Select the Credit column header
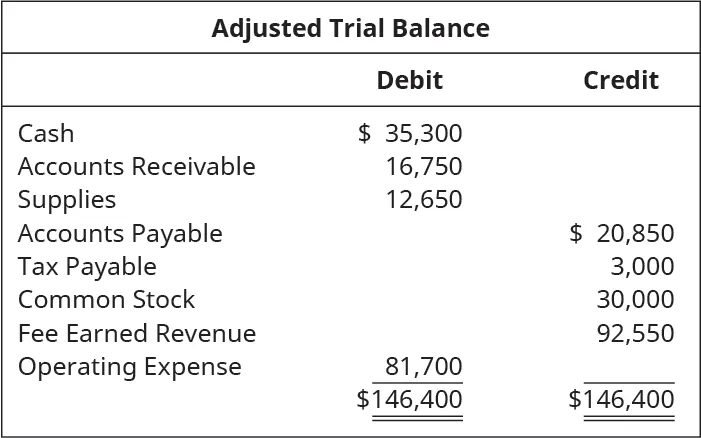This screenshot has height=438, width=701. pos(620,80)
